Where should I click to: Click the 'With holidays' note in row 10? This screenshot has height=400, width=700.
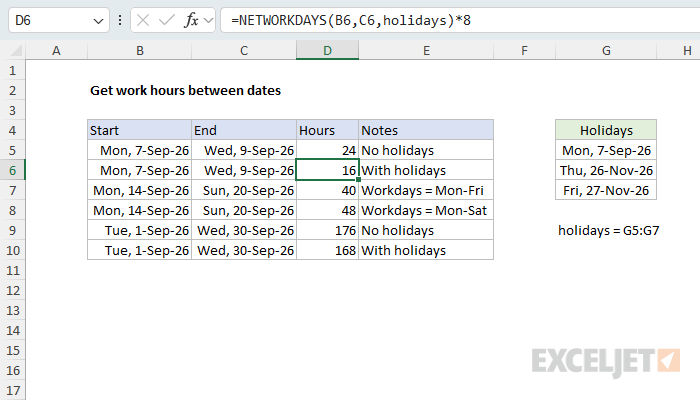(426, 250)
